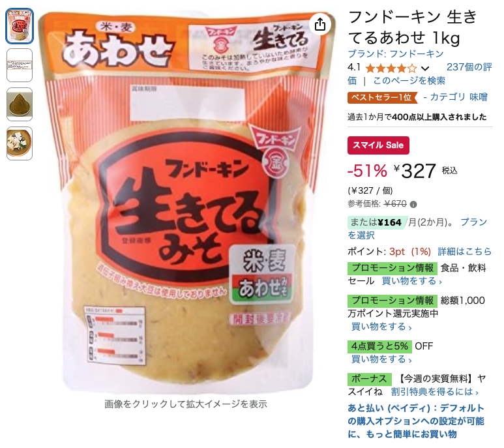Click the スマイル Sale badge
The image size is (504, 448).
point(378,145)
